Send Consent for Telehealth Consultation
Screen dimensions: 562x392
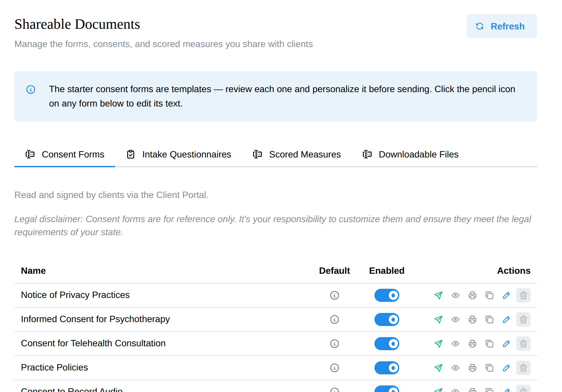[x=438, y=344]
